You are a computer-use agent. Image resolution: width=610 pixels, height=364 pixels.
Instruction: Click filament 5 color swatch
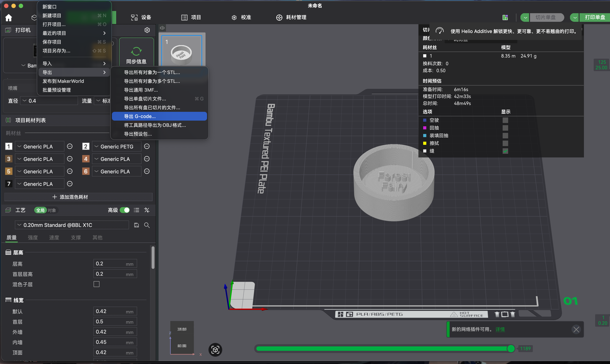[x=9, y=171]
